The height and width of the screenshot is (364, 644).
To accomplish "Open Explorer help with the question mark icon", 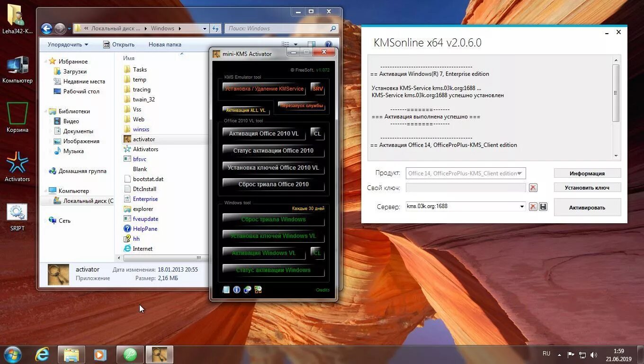I will pyautogui.click(x=328, y=45).
